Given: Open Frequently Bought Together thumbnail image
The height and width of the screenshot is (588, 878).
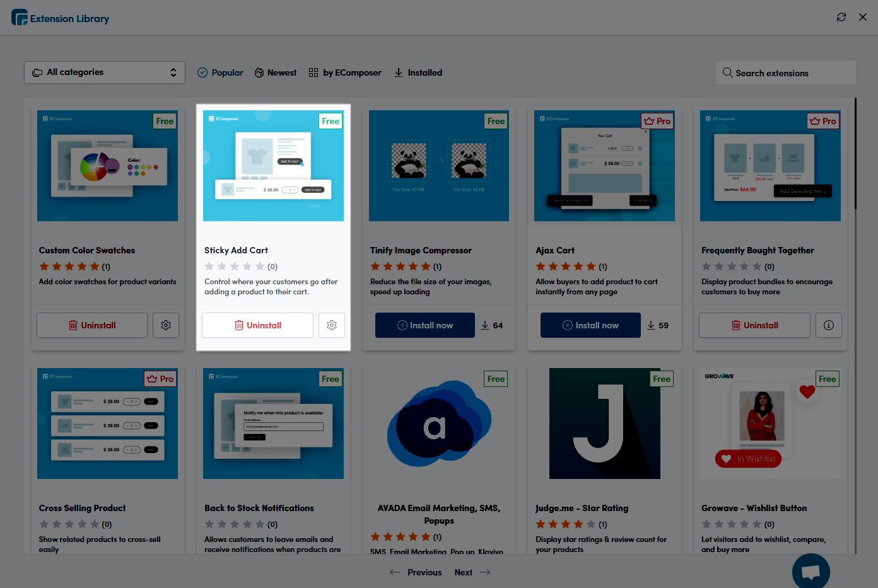Looking at the screenshot, I should point(770,166).
